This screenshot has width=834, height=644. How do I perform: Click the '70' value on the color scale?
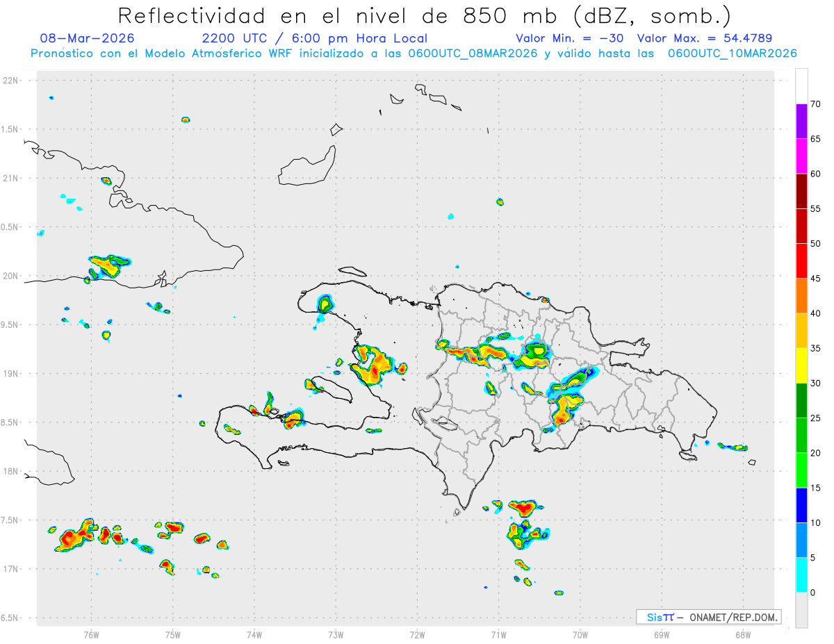(815, 104)
